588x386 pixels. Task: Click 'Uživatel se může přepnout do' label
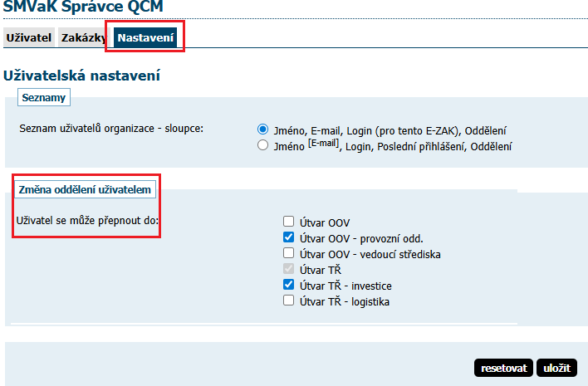tap(87, 221)
